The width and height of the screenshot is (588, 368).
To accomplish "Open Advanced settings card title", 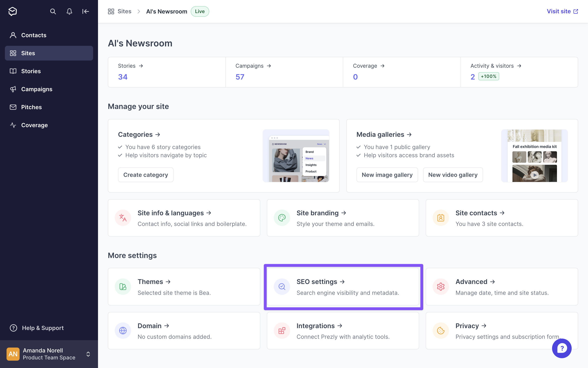I will coord(475,282).
